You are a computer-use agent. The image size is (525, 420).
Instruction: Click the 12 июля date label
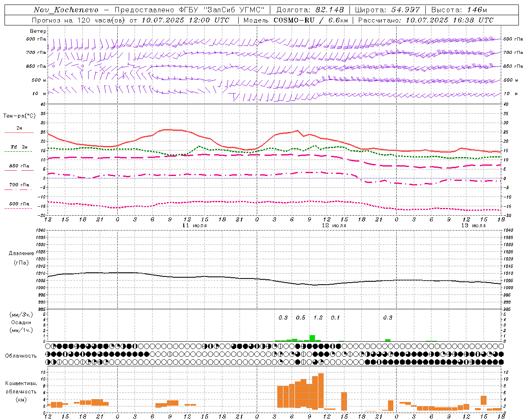coord(334,226)
